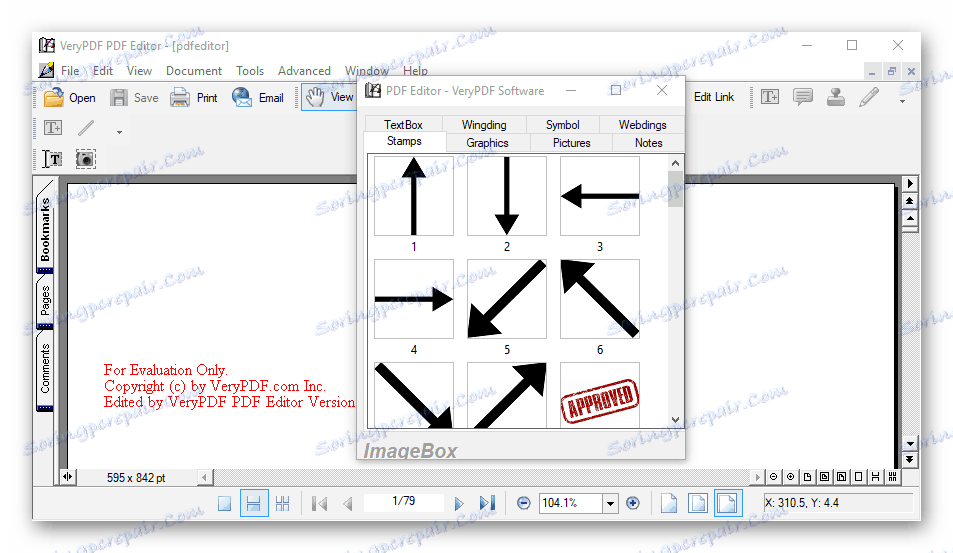Go to the next page

pyautogui.click(x=459, y=504)
